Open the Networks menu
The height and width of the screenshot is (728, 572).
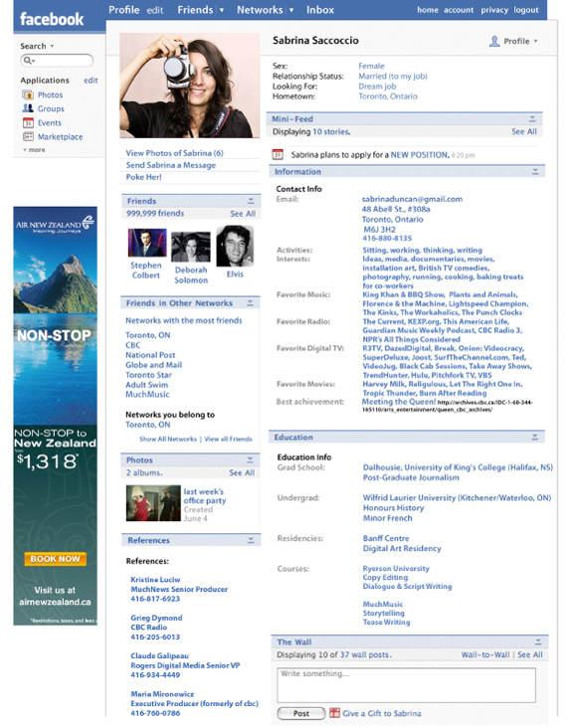click(x=260, y=10)
